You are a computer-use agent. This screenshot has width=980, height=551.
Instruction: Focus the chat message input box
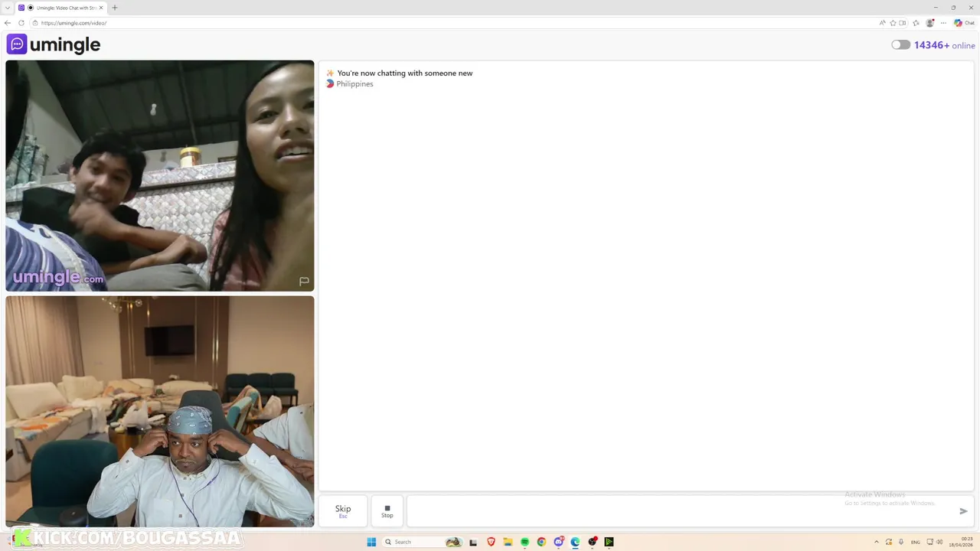[x=681, y=511]
